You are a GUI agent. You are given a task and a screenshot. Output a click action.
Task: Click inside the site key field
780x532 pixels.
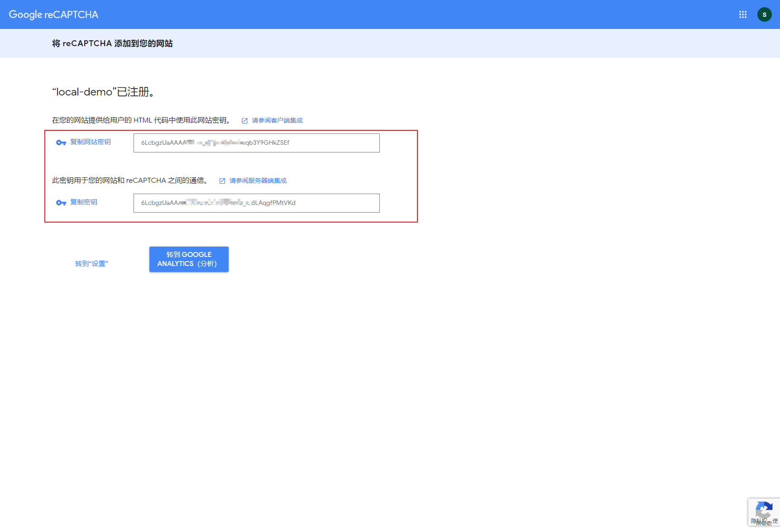point(257,143)
